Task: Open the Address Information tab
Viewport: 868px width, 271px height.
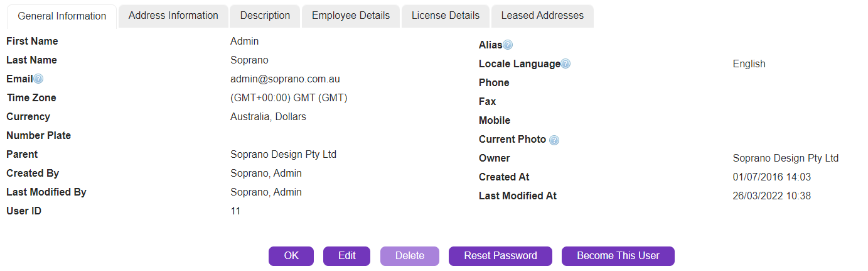Action: [x=173, y=16]
